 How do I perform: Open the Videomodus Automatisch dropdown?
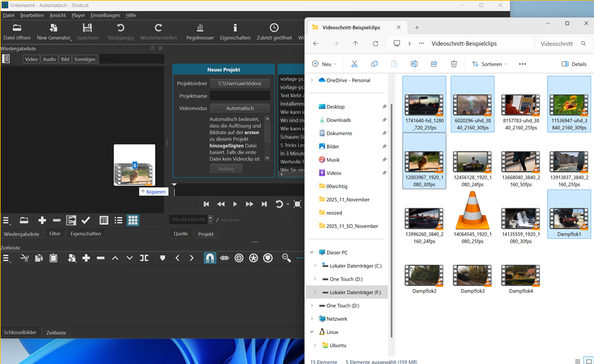coord(239,108)
